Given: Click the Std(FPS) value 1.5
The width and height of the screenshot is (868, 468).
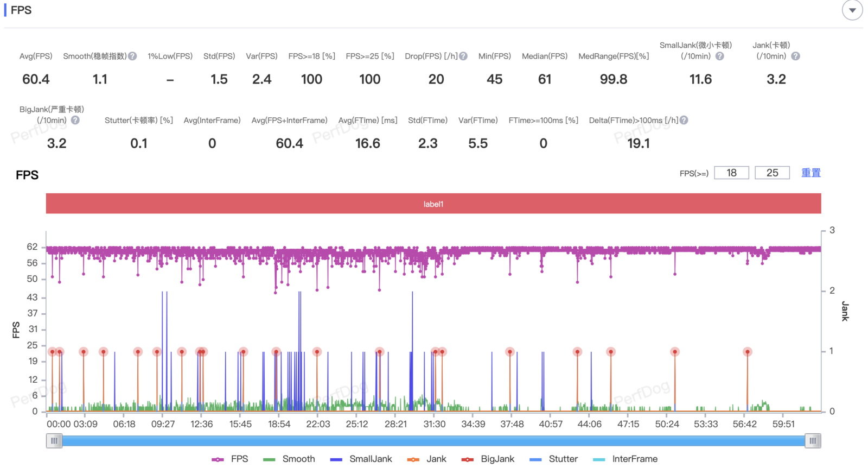Looking at the screenshot, I should (219, 79).
